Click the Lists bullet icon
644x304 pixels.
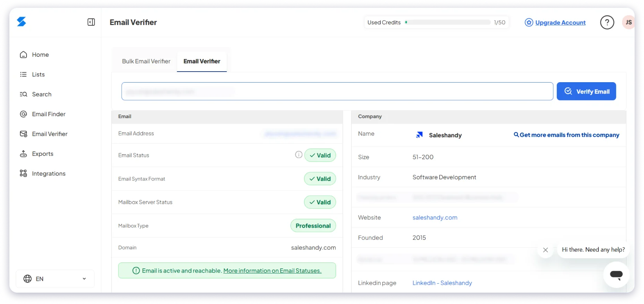(23, 74)
